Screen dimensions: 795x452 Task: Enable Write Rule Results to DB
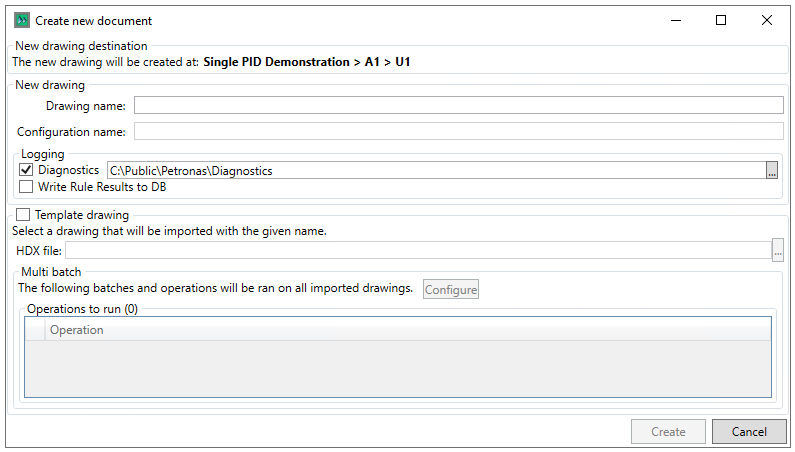click(26, 187)
